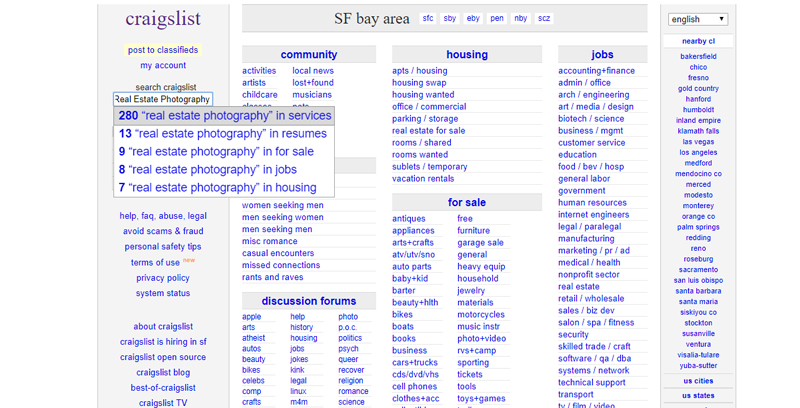
Task: Open accounting+finance jobs
Action: coord(596,71)
